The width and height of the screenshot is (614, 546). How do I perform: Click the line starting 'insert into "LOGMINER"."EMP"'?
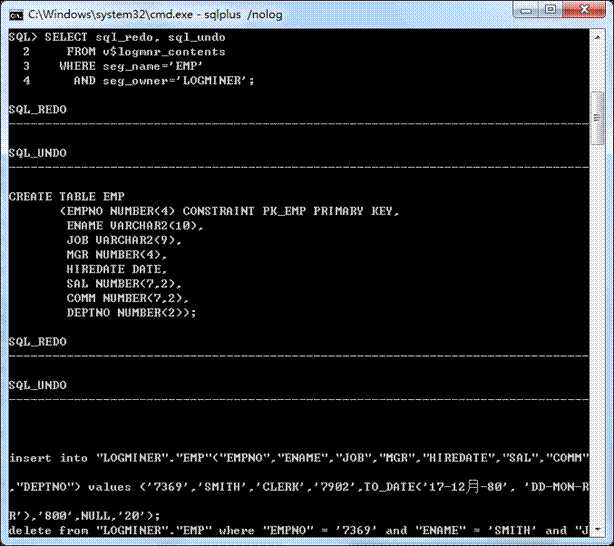click(299, 458)
